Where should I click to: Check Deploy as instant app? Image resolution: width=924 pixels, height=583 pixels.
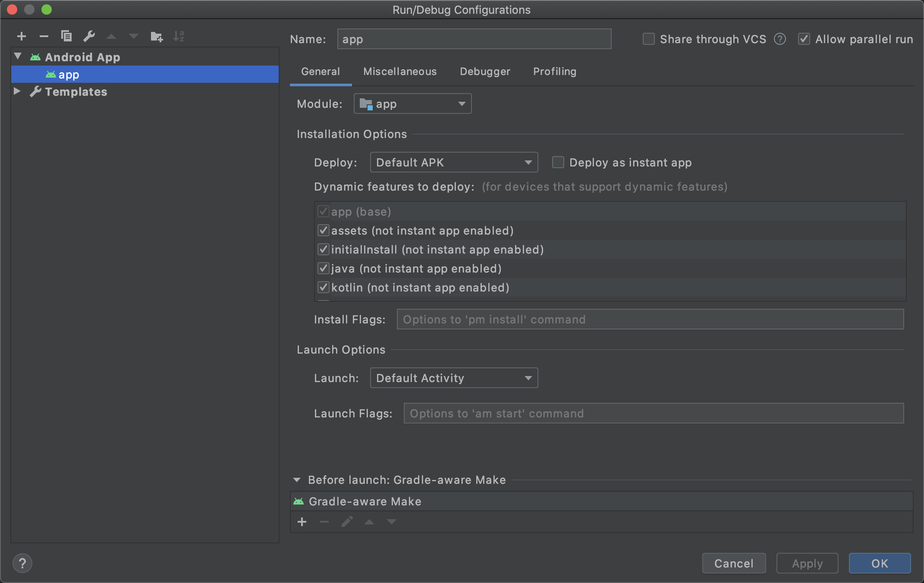pyautogui.click(x=558, y=163)
